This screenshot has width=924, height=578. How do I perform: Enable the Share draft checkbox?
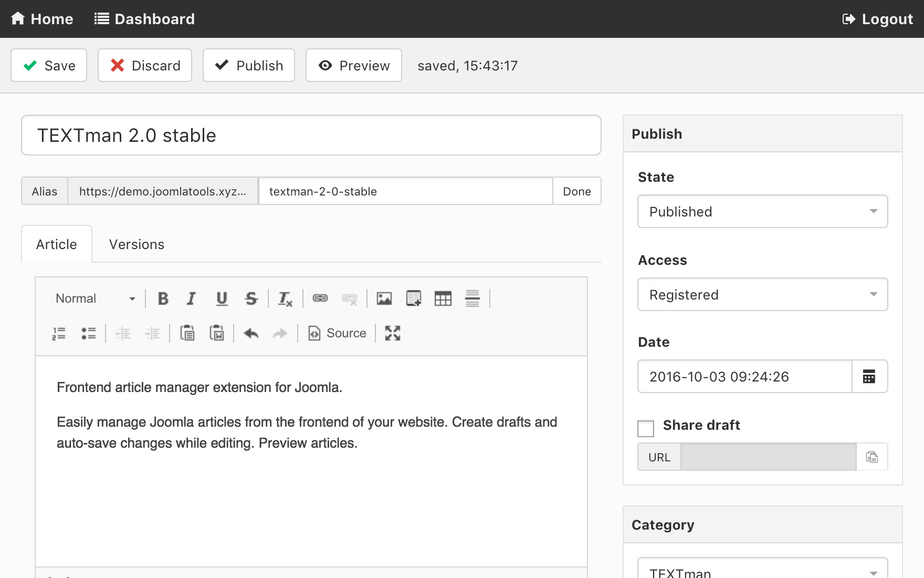(x=645, y=428)
